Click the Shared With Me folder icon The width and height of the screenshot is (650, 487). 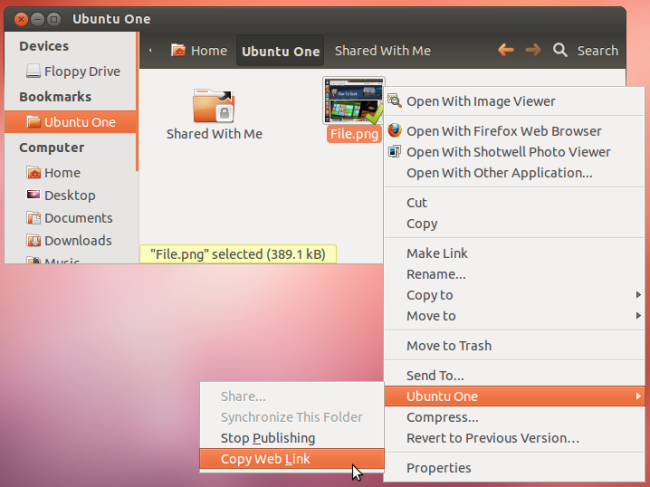[213, 106]
